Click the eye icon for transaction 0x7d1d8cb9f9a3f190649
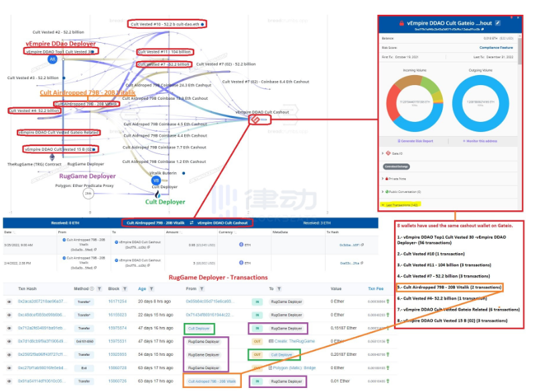 click(9, 341)
